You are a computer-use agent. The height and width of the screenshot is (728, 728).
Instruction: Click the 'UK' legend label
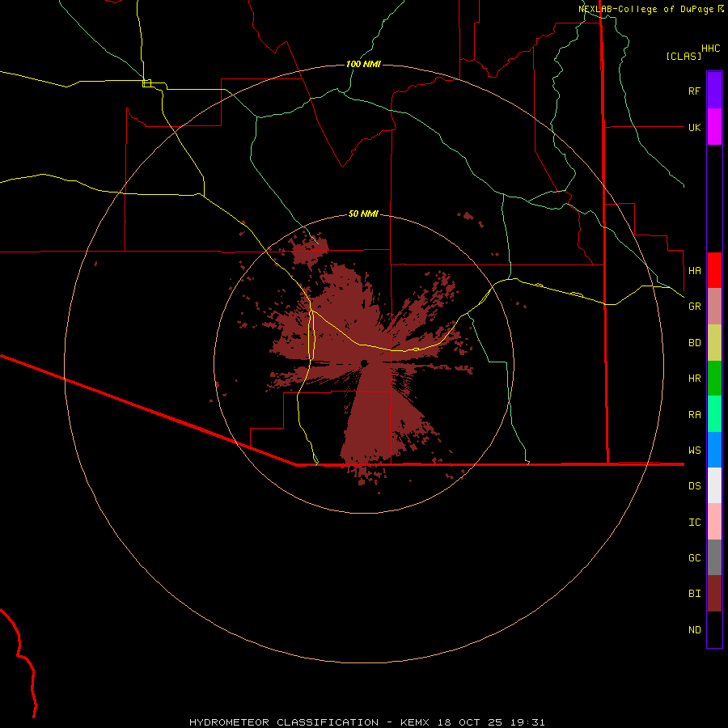point(694,127)
